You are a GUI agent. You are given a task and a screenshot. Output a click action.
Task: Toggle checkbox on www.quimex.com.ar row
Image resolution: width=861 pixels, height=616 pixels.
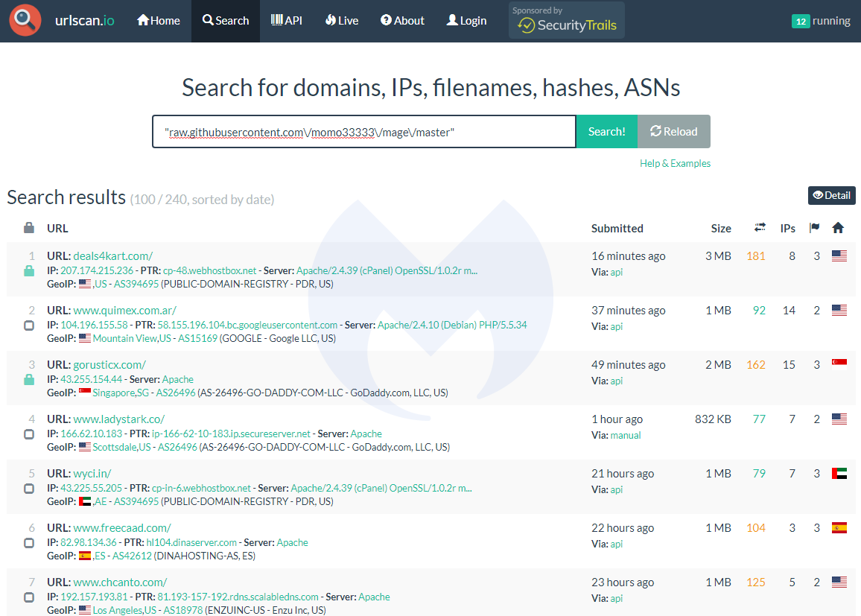click(29, 326)
